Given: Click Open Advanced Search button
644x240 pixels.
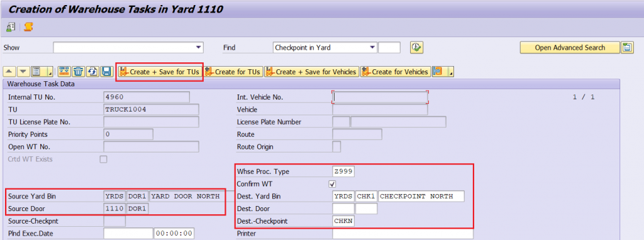Looking at the screenshot, I should [x=570, y=47].
